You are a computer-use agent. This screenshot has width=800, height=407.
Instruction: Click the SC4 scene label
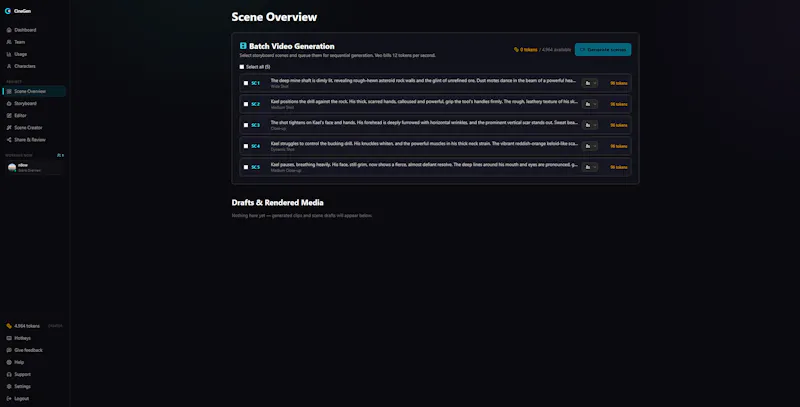click(255, 146)
